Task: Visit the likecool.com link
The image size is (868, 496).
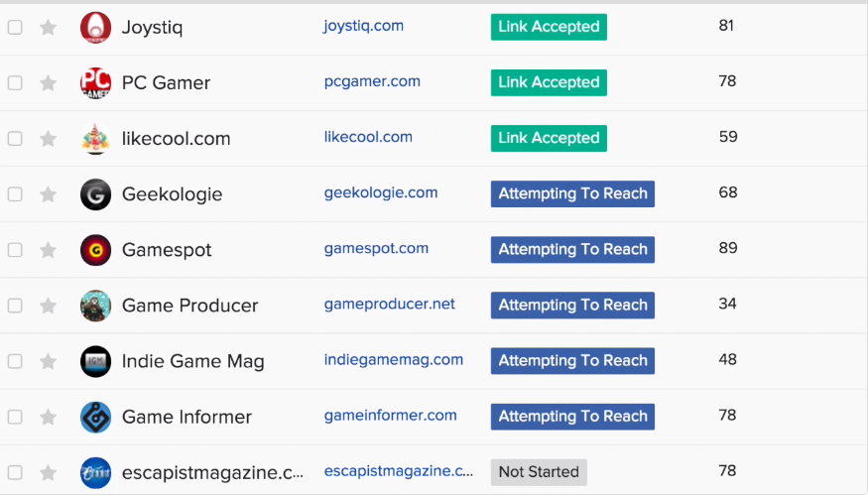Action: point(368,137)
